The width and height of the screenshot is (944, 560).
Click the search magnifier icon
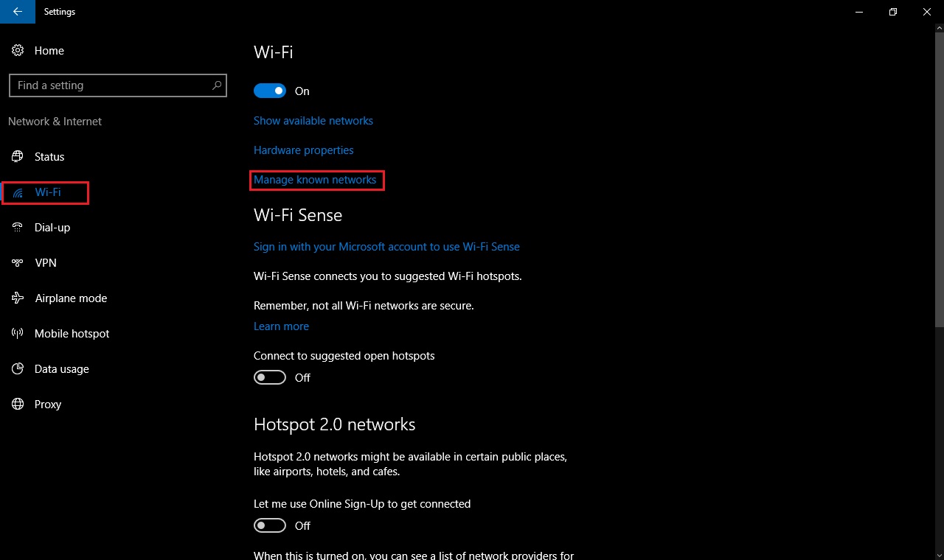(x=217, y=85)
